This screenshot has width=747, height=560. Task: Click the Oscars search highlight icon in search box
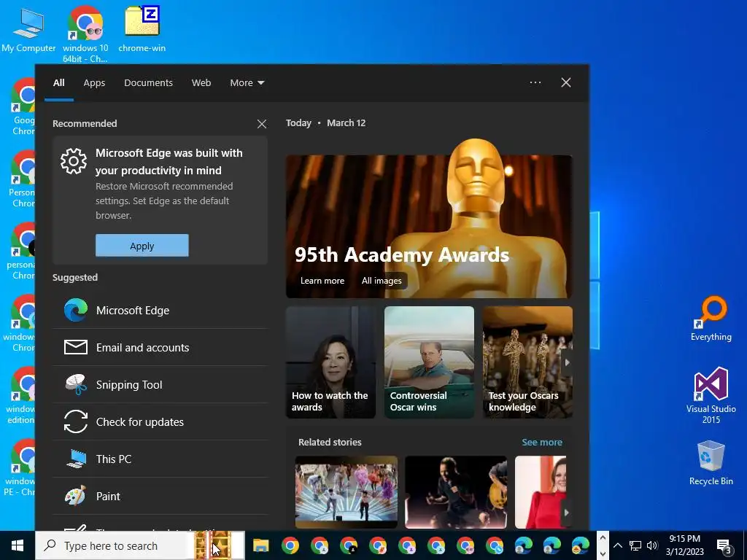coord(214,545)
